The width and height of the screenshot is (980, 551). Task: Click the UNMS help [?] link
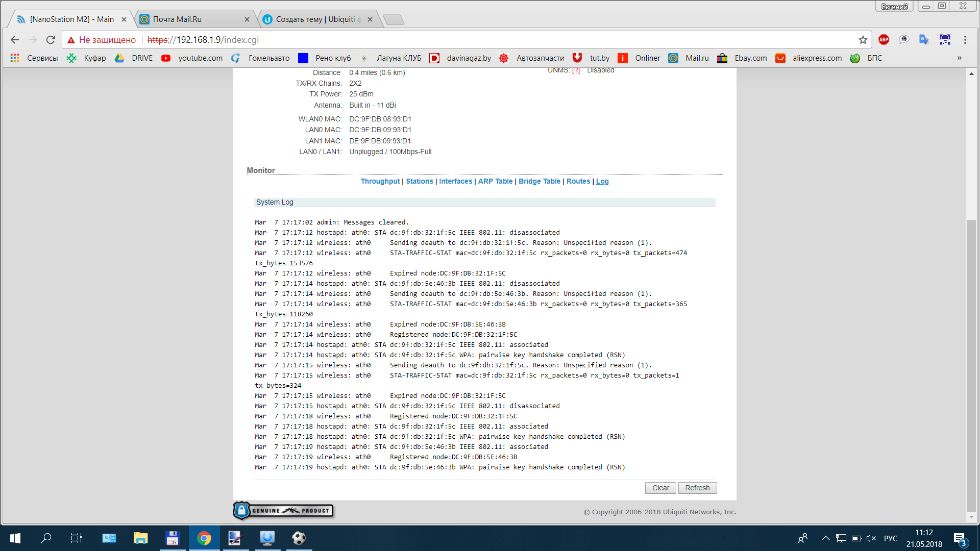(576, 70)
